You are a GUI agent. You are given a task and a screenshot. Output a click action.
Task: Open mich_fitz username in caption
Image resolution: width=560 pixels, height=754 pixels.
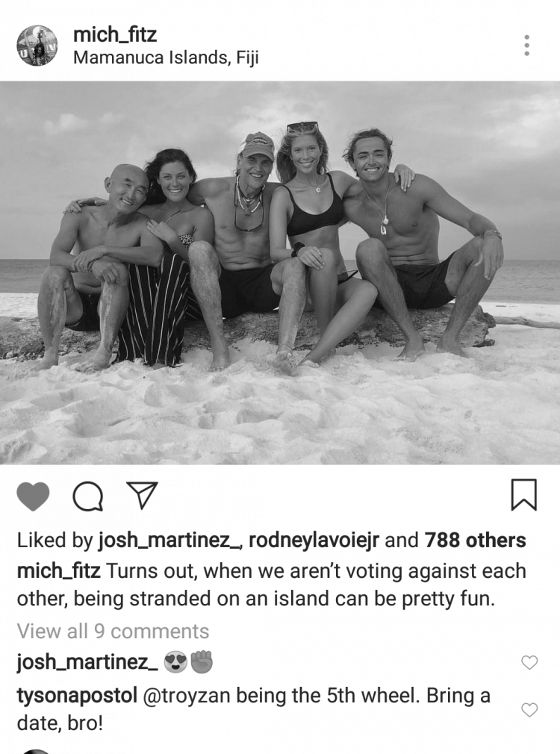[59, 571]
